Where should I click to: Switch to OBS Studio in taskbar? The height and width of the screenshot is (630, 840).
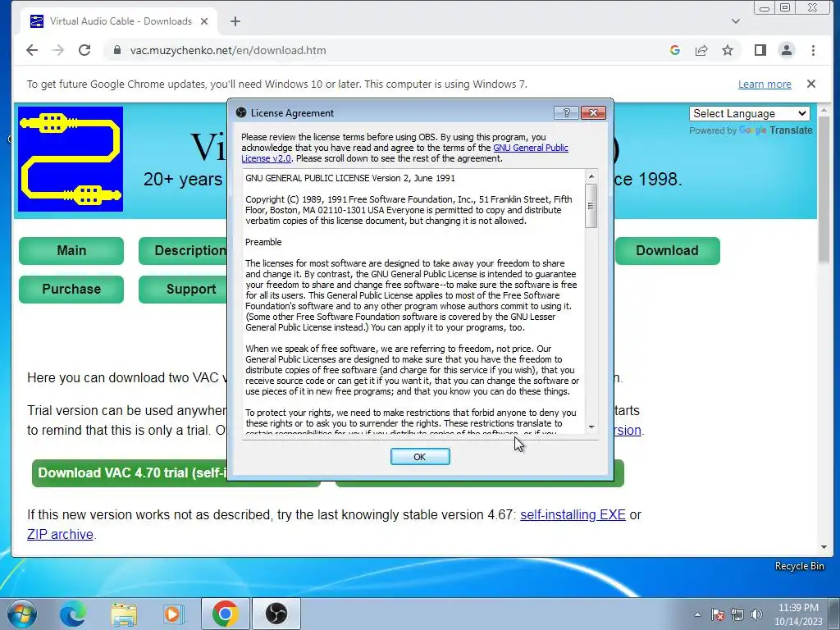(276, 614)
